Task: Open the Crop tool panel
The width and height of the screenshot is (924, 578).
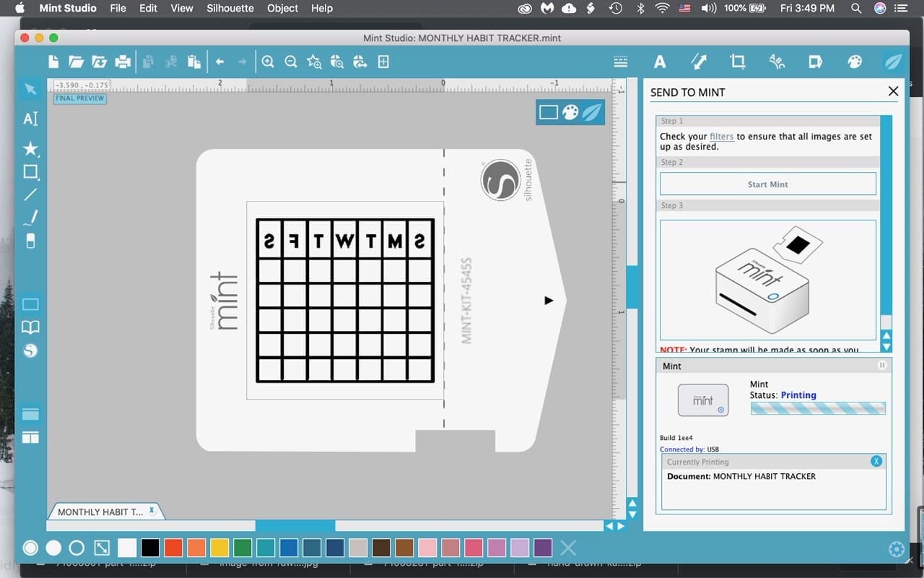Action: (737, 62)
